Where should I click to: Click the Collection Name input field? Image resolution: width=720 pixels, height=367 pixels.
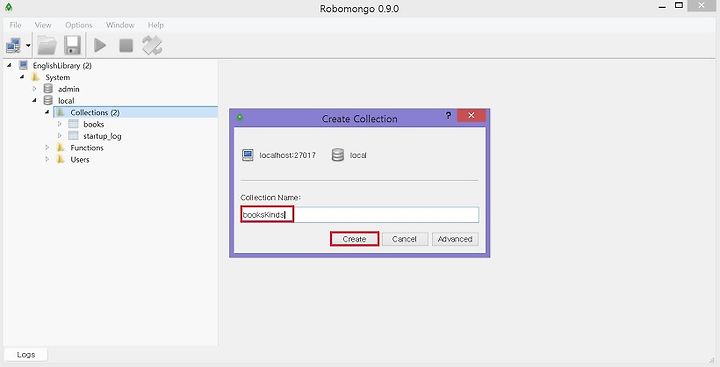(360, 215)
